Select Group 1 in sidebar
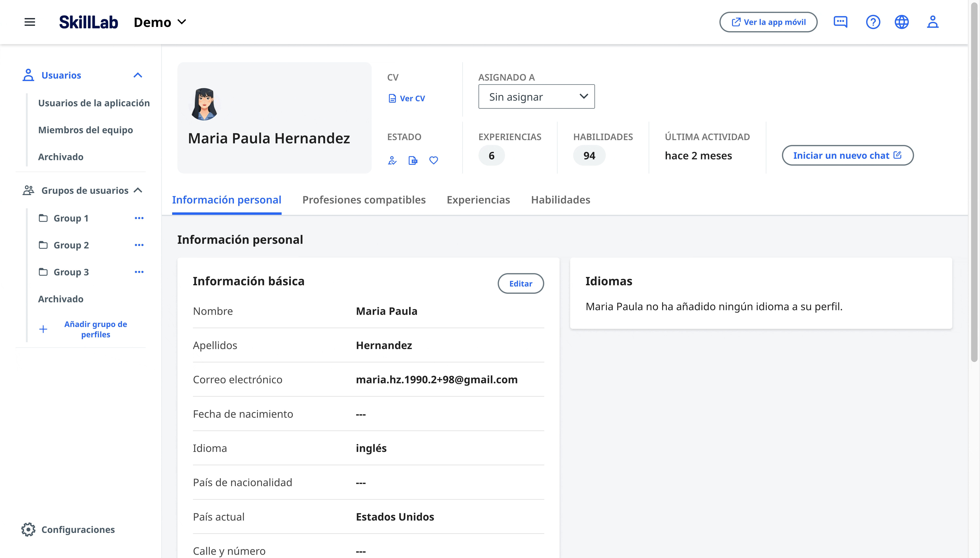 click(x=71, y=218)
